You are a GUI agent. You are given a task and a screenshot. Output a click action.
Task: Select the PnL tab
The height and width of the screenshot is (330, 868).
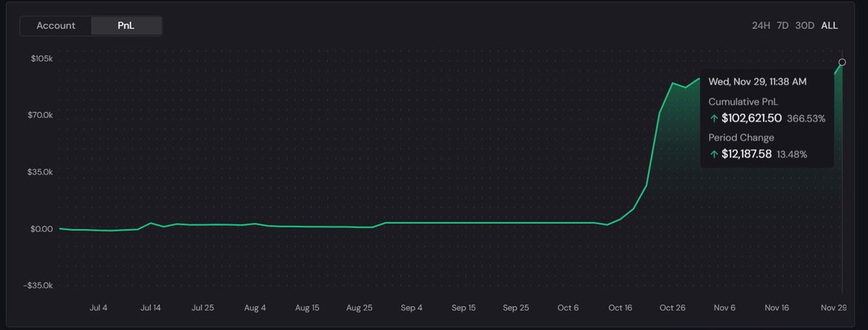pyautogui.click(x=126, y=25)
